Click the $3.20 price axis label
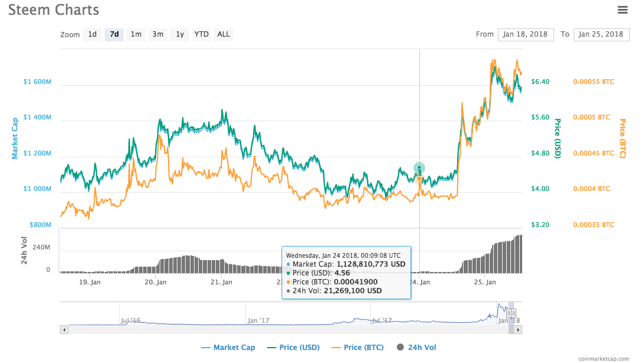Viewport: 644px width, 363px height. [540, 225]
